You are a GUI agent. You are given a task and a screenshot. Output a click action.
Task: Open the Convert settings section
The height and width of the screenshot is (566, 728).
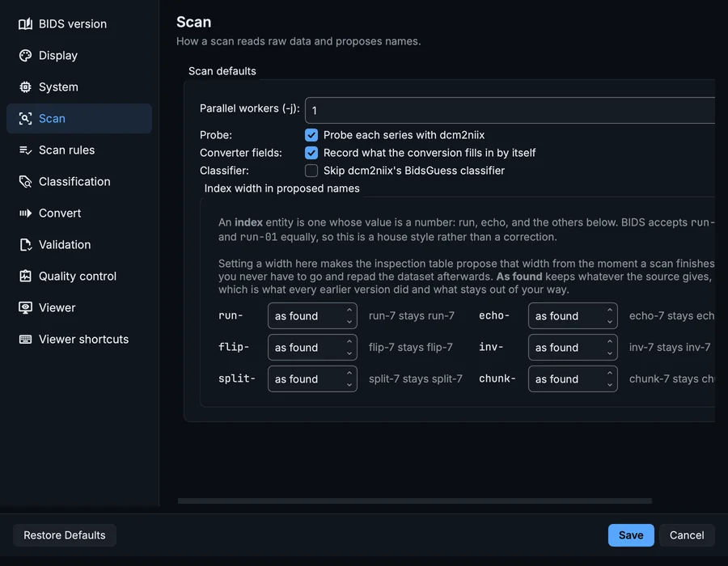click(79, 213)
